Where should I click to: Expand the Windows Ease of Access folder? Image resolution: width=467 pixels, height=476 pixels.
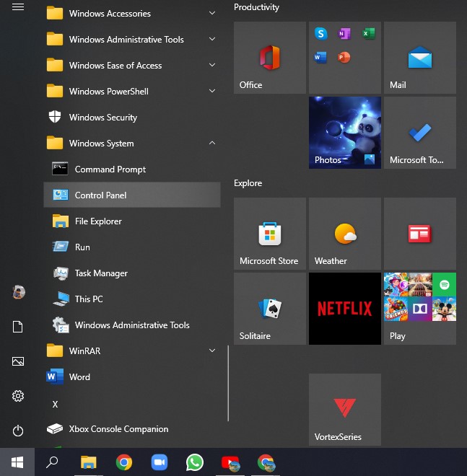click(x=132, y=65)
